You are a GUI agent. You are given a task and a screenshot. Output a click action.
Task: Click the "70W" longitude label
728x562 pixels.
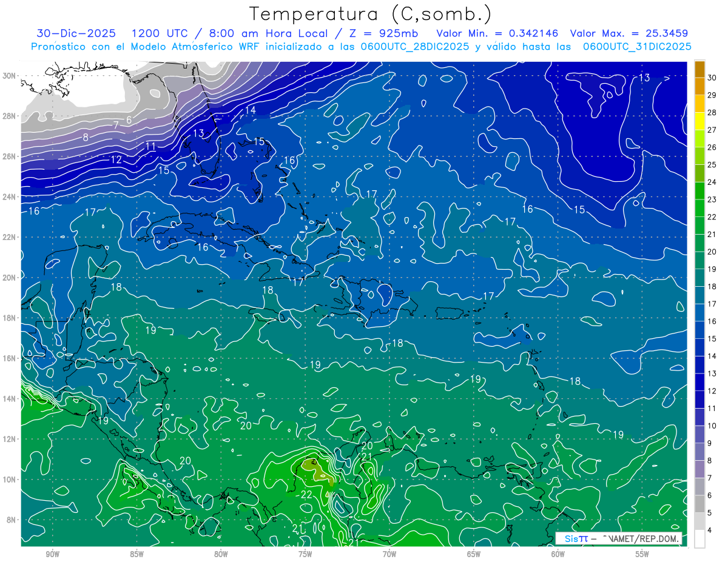pos(389,554)
